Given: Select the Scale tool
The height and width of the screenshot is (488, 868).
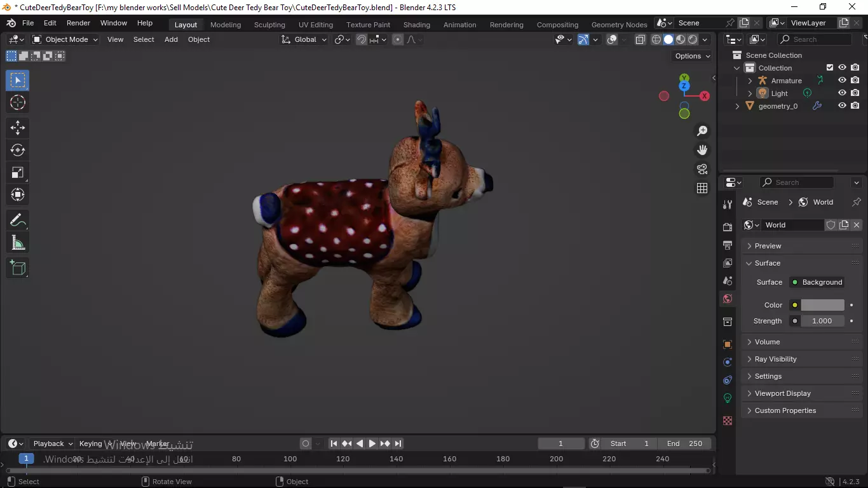Looking at the screenshot, I should 18,172.
